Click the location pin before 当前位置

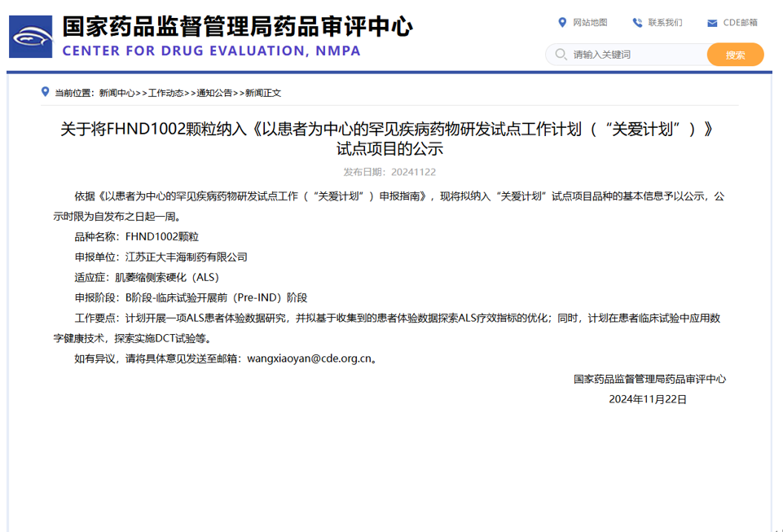(46, 92)
